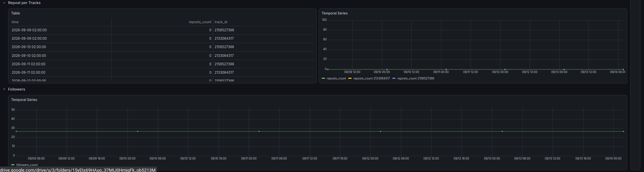
Task: Click the green reposts_count legend color swatch
Action: click(323, 78)
